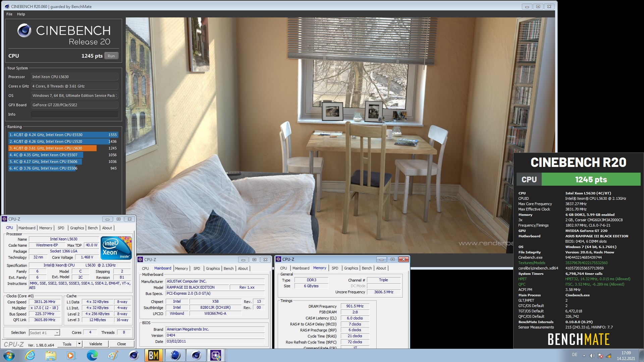Select Memory tab in middle CPU-Z window

tap(181, 268)
